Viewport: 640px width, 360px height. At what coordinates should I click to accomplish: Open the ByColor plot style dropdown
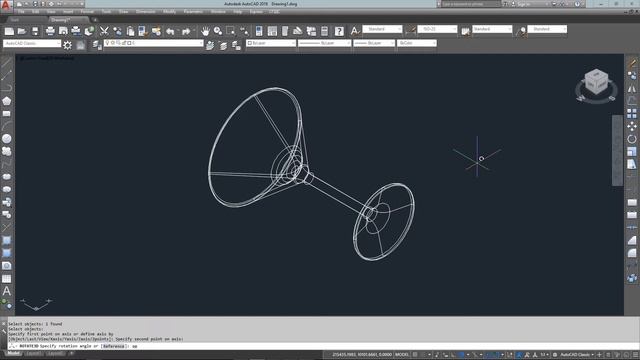coord(417,43)
